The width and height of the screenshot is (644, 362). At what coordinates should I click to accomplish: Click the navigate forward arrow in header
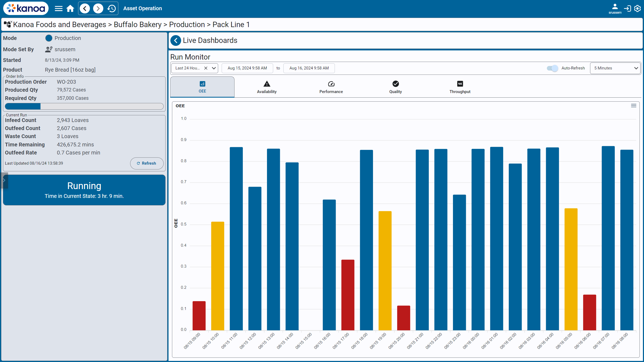tap(98, 9)
